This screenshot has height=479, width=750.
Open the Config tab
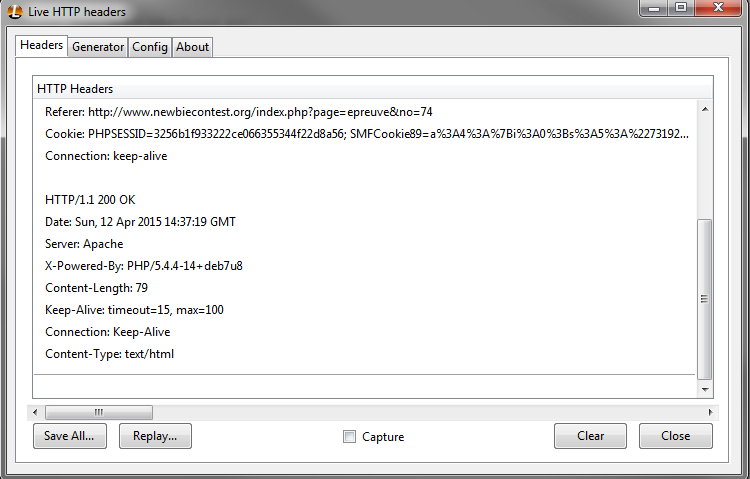[150, 47]
